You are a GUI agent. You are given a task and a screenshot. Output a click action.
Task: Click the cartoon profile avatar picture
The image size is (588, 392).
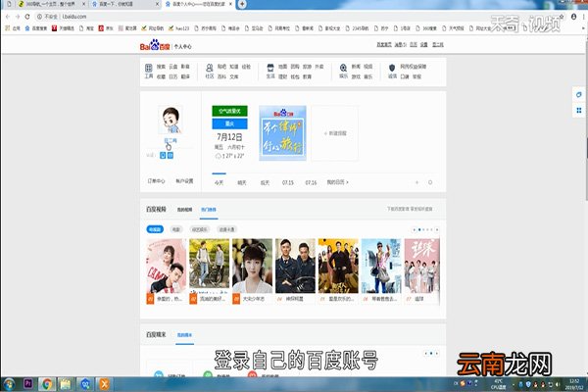pos(171,120)
